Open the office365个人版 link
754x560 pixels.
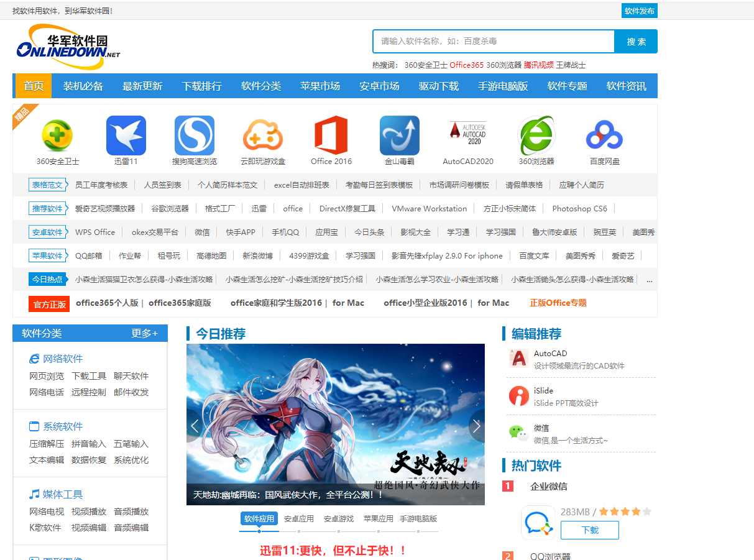click(107, 303)
